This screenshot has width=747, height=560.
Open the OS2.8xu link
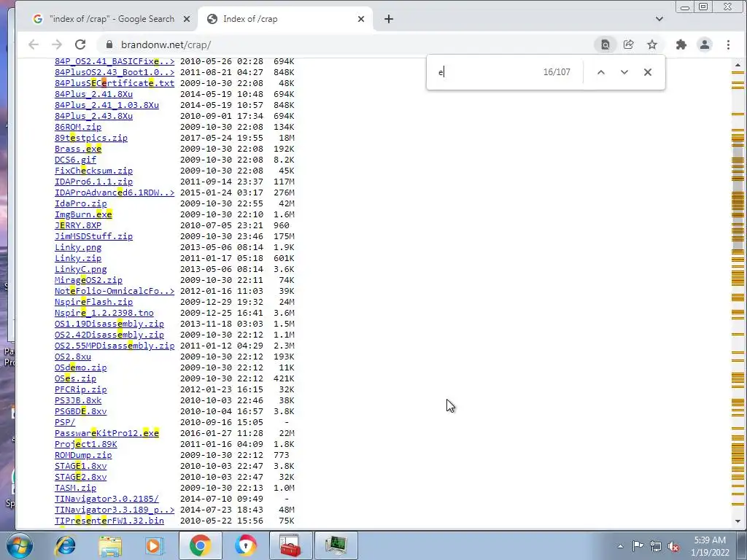point(73,356)
